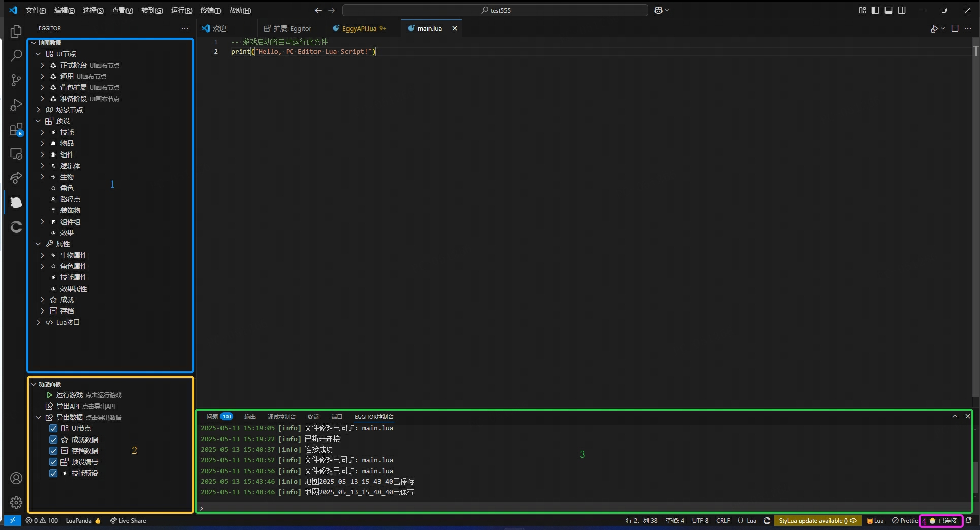Collapse the 预设 tree node
980x530 pixels.
(38, 121)
